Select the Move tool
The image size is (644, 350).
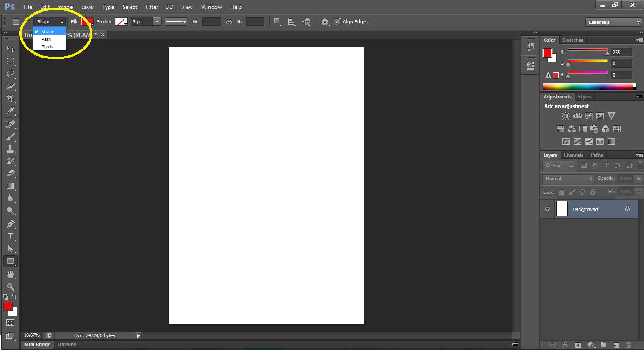[x=10, y=49]
